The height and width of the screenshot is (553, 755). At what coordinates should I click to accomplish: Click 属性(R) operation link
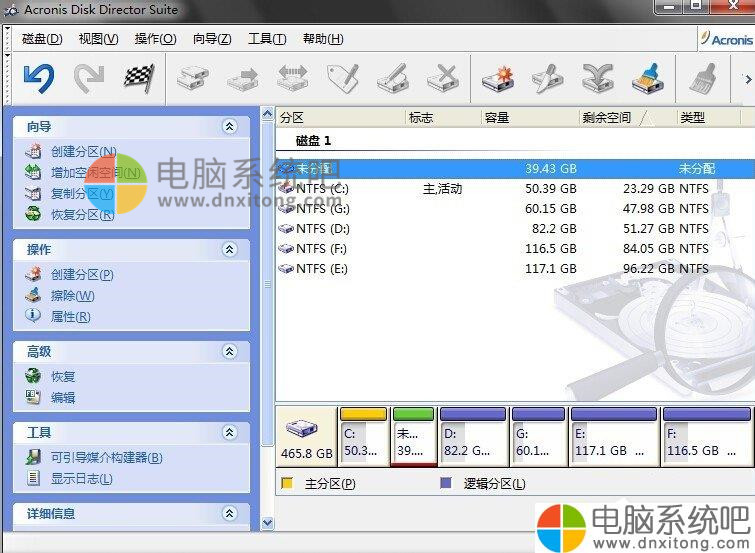pyautogui.click(x=71, y=316)
